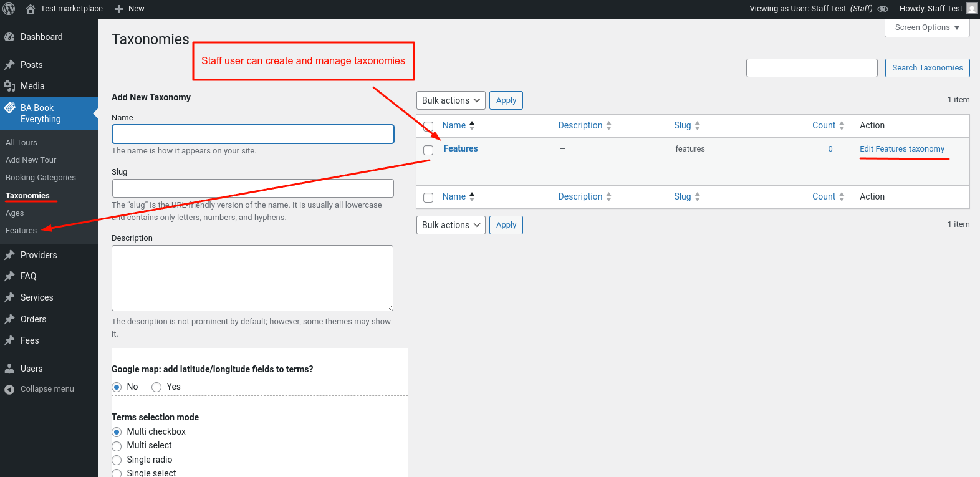980x477 pixels.
Task: Click the Collapse menu arrow icon
Action: pos(9,389)
